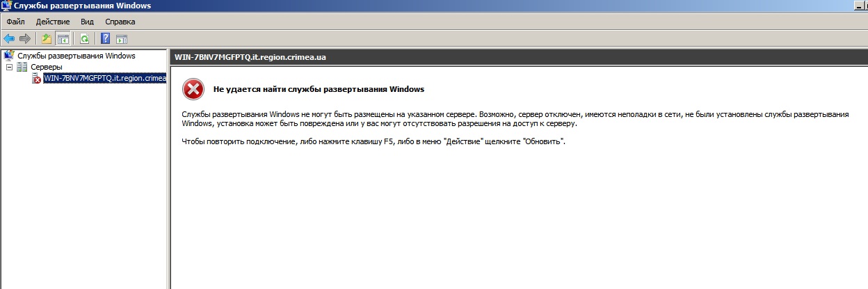Open the Действие menu
This screenshot has height=289, width=868.
(53, 22)
